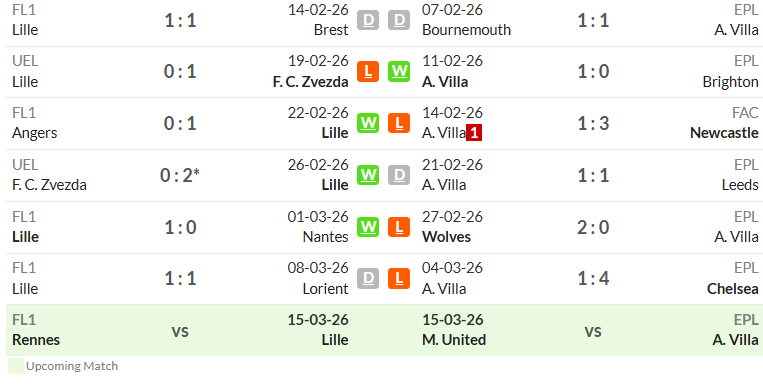Click the red card 1 indicator beside A. Villa
Image resolution: width=763 pixels, height=386 pixels.
coord(474,132)
